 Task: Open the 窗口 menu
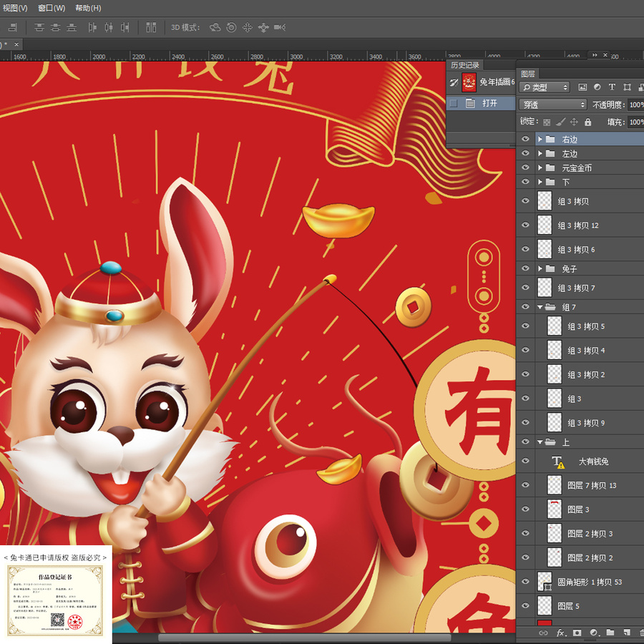tap(52, 8)
